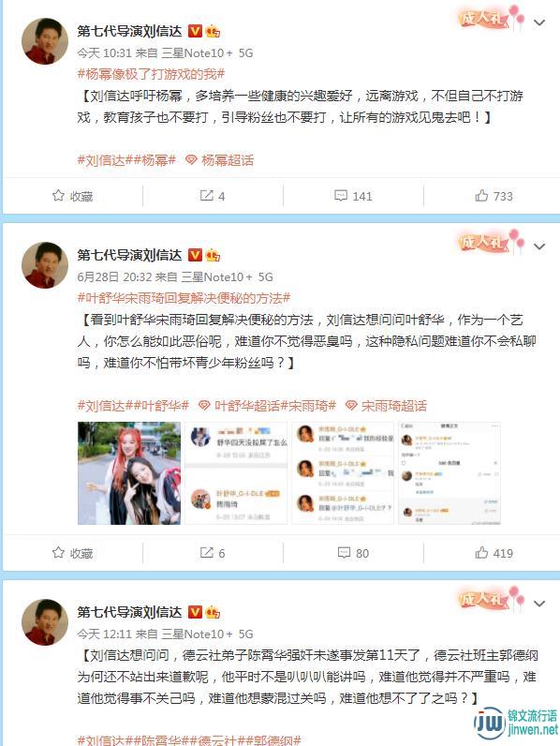Screen dimensions: 560x746
Task: Expand the chevron menu on first post
Action: pyautogui.click(x=539, y=22)
